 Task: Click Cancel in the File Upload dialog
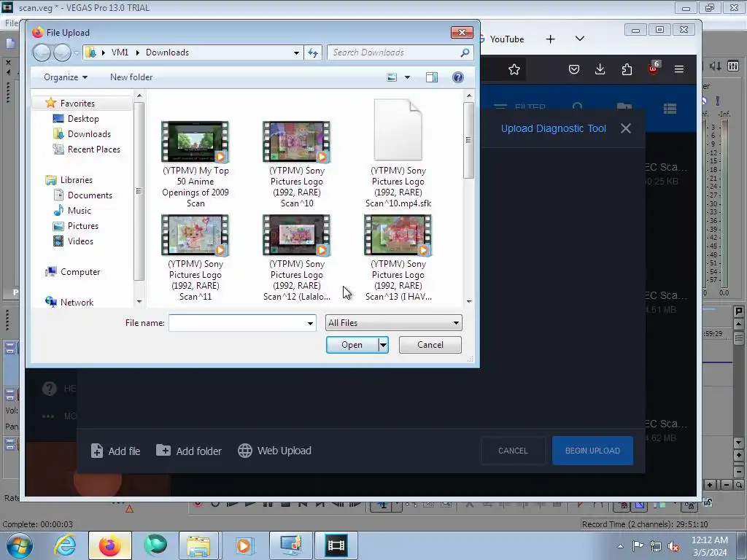click(x=430, y=345)
